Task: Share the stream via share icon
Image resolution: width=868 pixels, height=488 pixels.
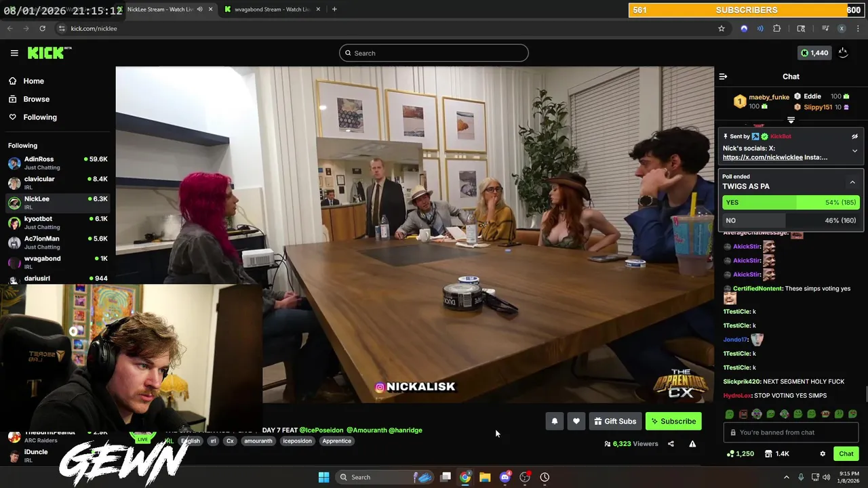Action: tap(671, 444)
